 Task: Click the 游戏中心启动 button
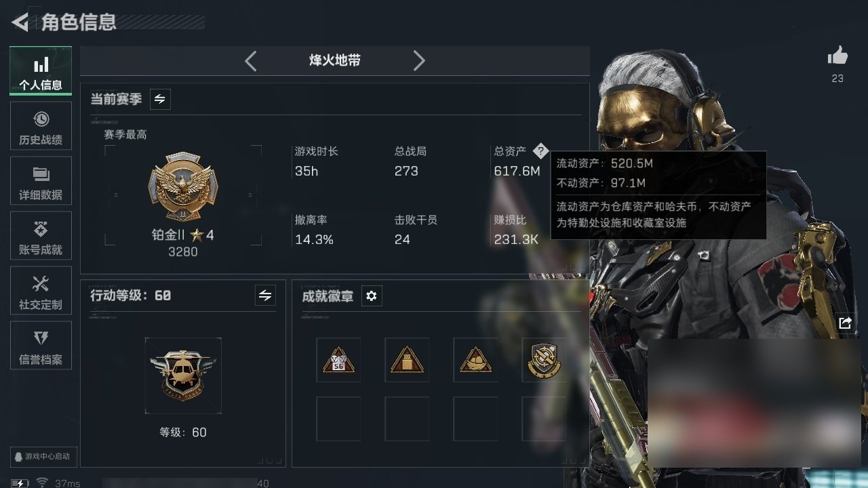(42, 456)
